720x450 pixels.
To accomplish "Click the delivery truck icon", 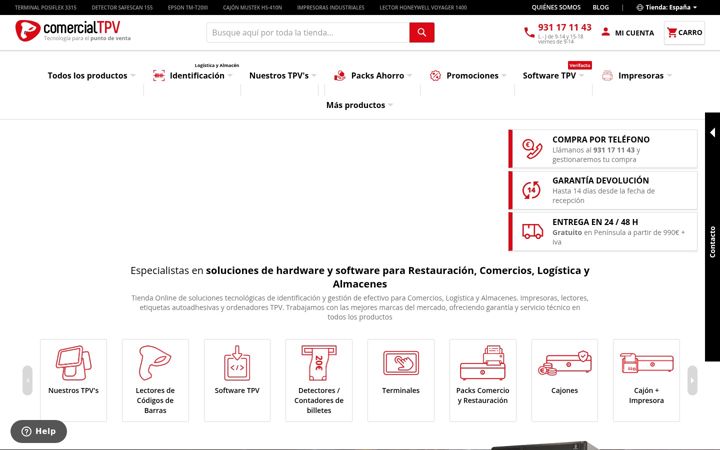I will pyautogui.click(x=532, y=231).
